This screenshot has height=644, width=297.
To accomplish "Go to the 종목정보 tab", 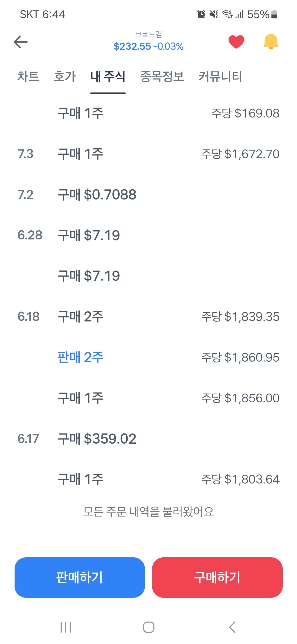I will 162,77.
